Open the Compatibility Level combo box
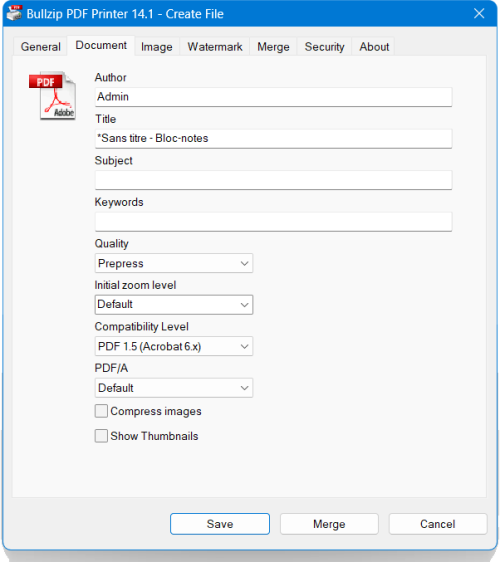This screenshot has width=500, height=562. (x=174, y=346)
